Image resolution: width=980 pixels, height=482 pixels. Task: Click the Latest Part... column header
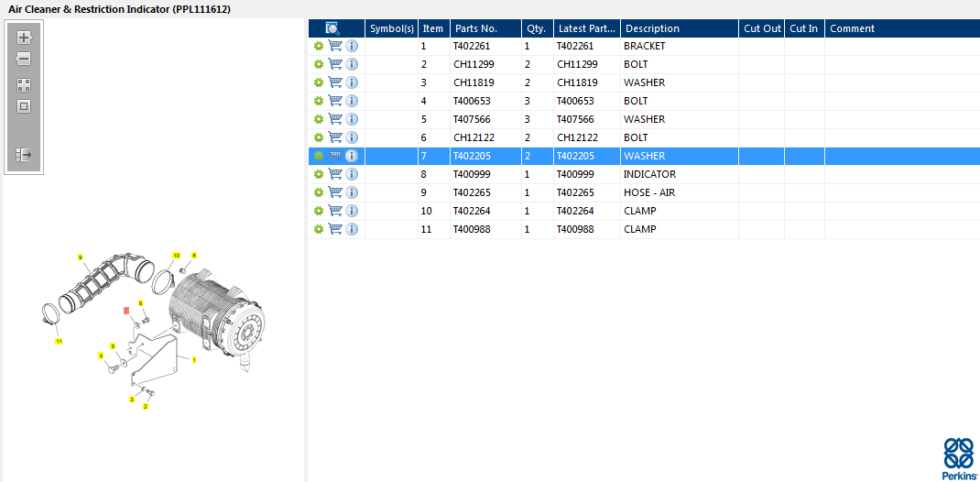coord(587,28)
